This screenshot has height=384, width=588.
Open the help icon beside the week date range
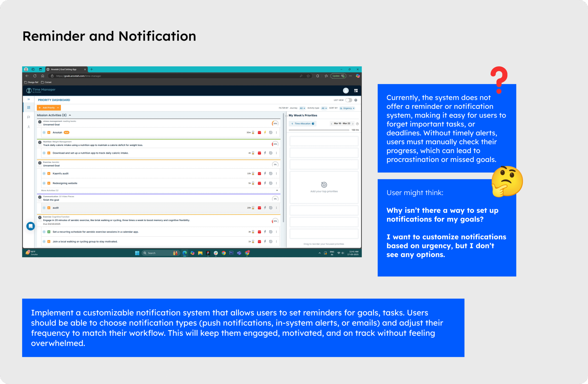click(357, 124)
